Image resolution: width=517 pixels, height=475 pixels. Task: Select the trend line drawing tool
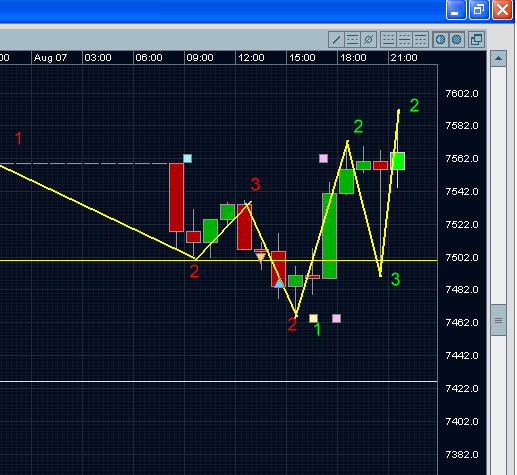click(x=336, y=40)
